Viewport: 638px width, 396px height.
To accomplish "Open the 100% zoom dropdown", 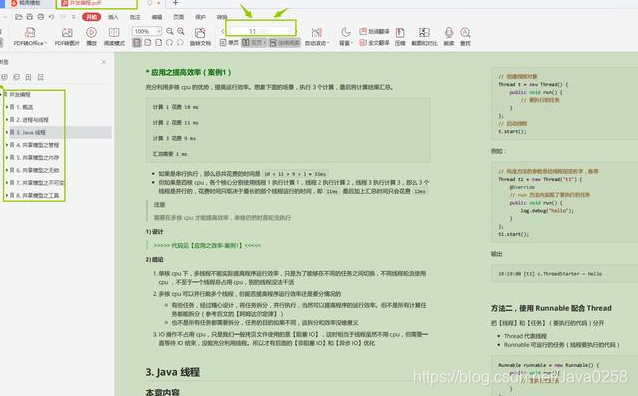I will [159, 31].
